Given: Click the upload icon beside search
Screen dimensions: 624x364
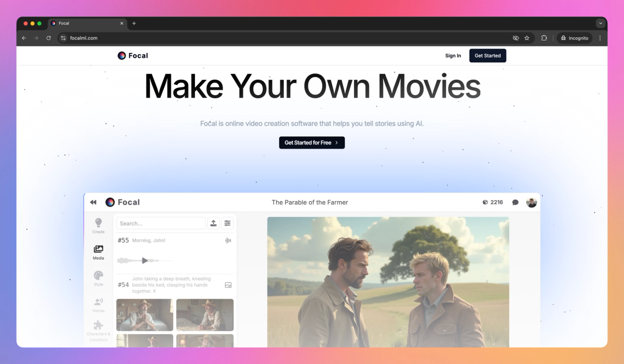Looking at the screenshot, I should [x=213, y=223].
